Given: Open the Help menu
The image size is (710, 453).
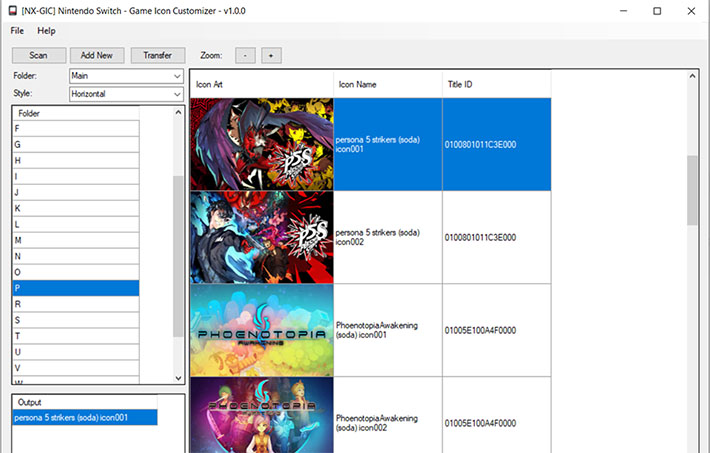Looking at the screenshot, I should 46,31.
